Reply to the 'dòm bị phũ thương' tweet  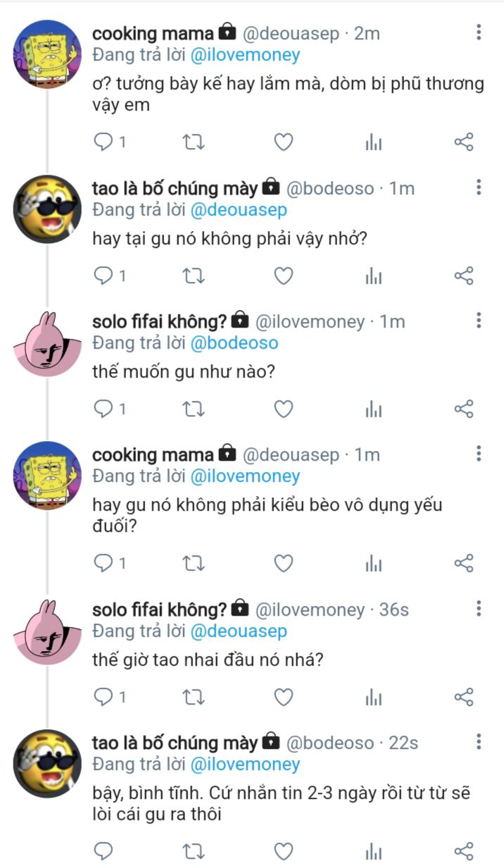point(104,142)
